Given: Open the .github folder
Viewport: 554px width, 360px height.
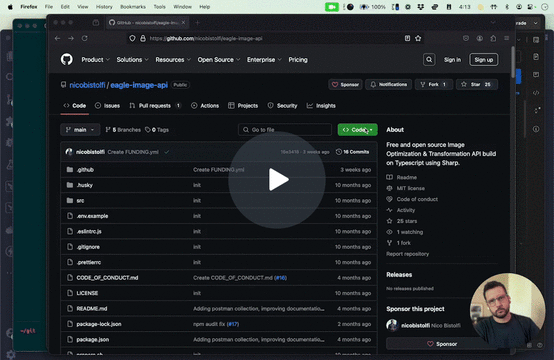Looking at the screenshot, I should pyautogui.click(x=85, y=170).
